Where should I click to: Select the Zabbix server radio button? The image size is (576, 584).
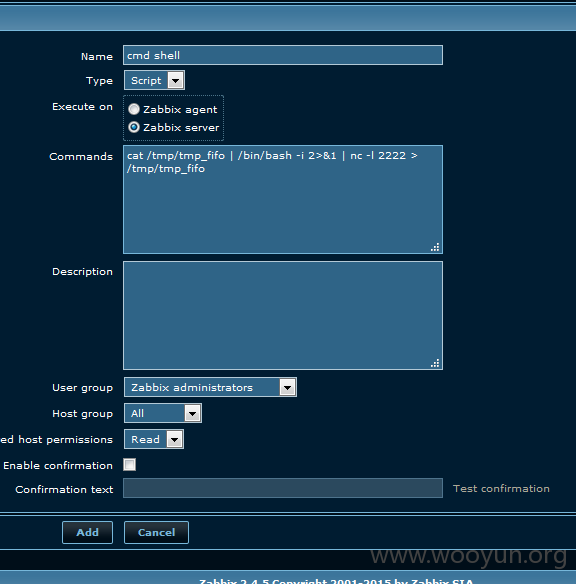tap(134, 127)
